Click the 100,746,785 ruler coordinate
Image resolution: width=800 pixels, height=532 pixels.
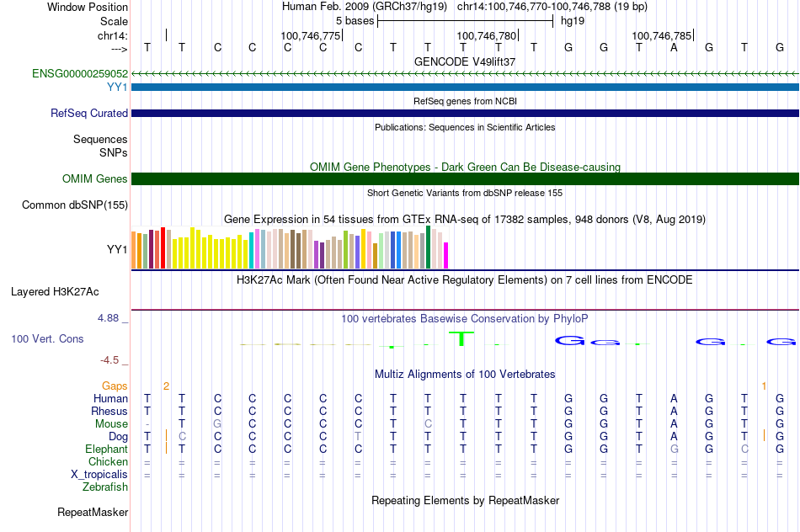pos(662,35)
